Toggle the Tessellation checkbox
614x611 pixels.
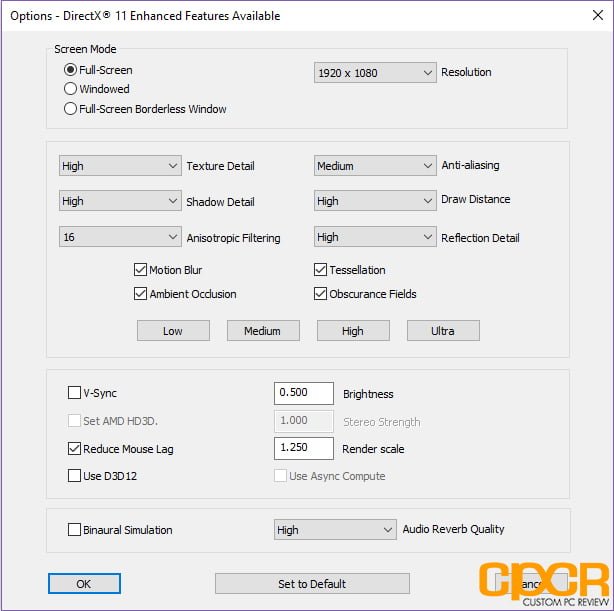click(320, 270)
